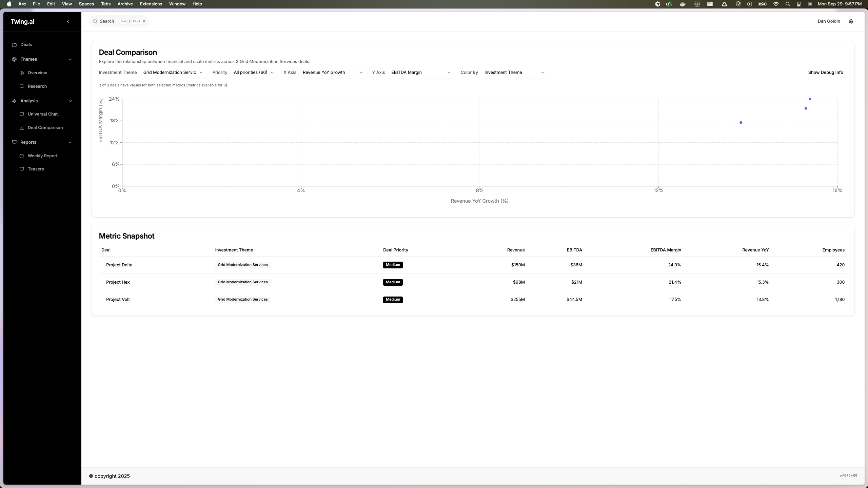The height and width of the screenshot is (488, 868).
Task: Click the Dan Goldin account name
Action: coord(829,21)
